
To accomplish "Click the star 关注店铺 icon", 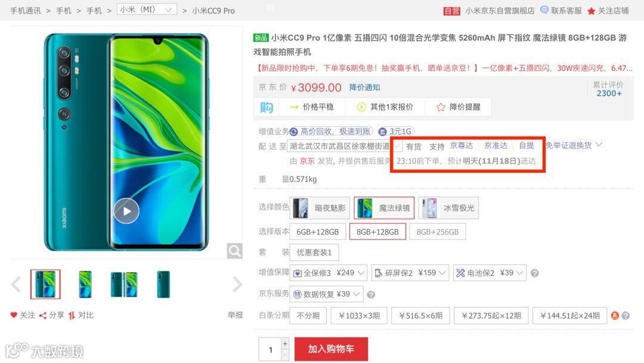I will (591, 11).
